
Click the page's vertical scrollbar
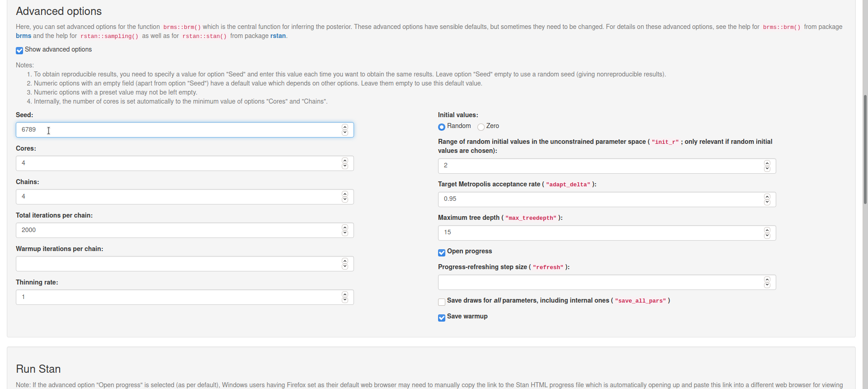(x=865, y=149)
